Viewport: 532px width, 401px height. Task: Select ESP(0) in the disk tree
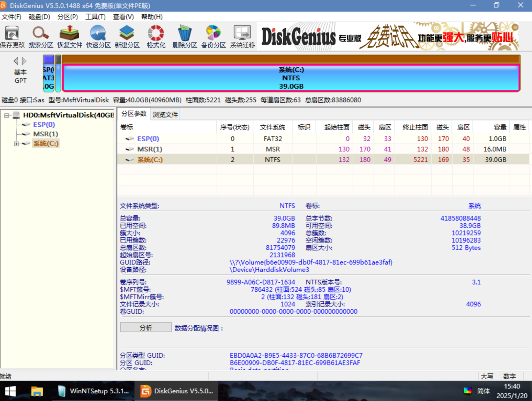coord(44,125)
